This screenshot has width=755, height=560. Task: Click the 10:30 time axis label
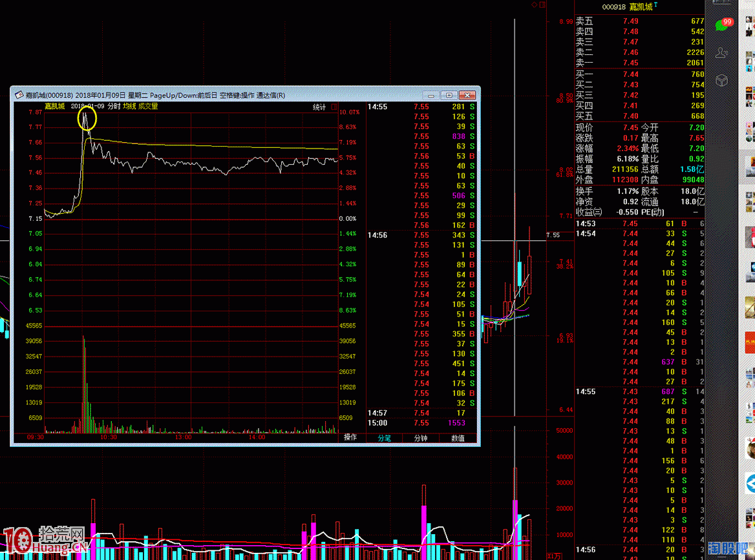pyautogui.click(x=109, y=437)
